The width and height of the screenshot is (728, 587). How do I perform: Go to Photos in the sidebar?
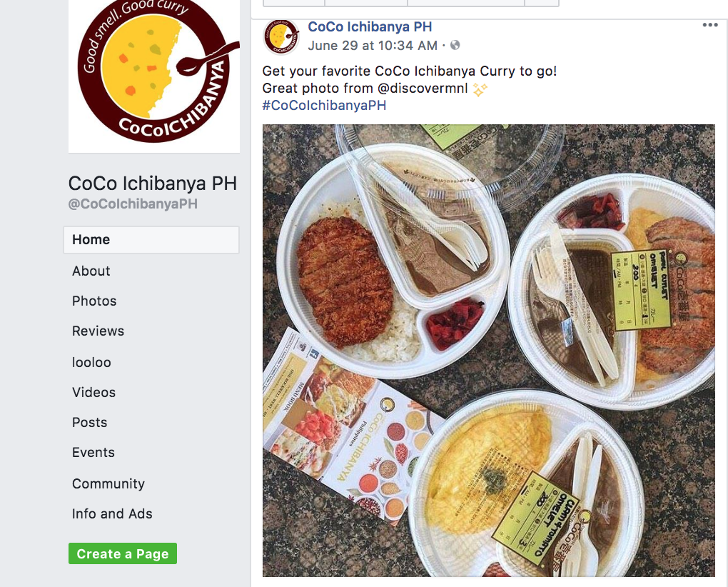click(x=94, y=301)
